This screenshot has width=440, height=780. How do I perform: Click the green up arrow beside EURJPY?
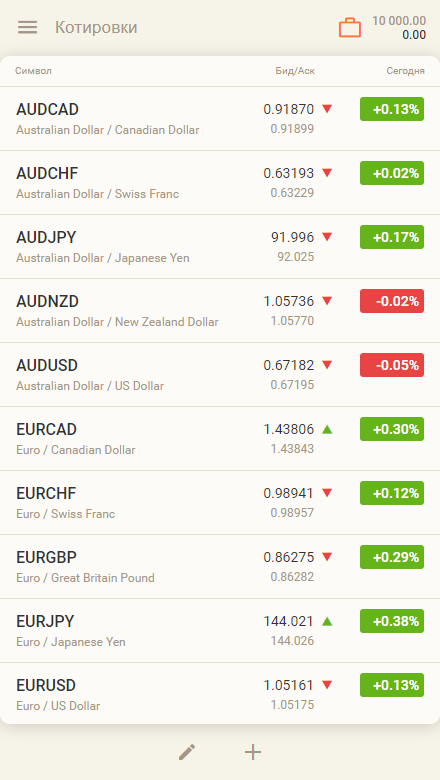point(327,621)
